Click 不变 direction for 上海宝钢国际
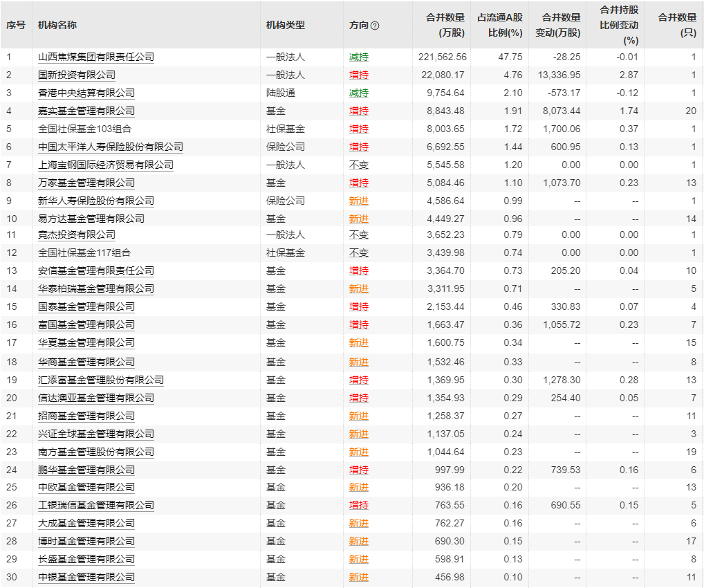This screenshot has width=704, height=588. coord(359,165)
